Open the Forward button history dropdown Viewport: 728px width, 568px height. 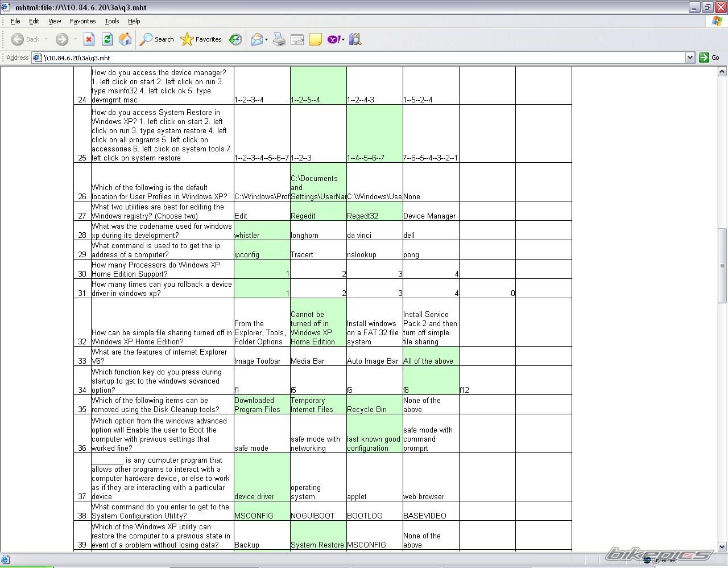click(x=74, y=39)
